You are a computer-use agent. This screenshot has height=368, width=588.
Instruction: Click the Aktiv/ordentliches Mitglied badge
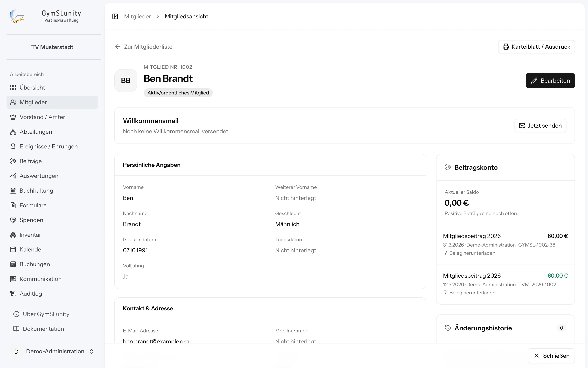click(x=178, y=93)
